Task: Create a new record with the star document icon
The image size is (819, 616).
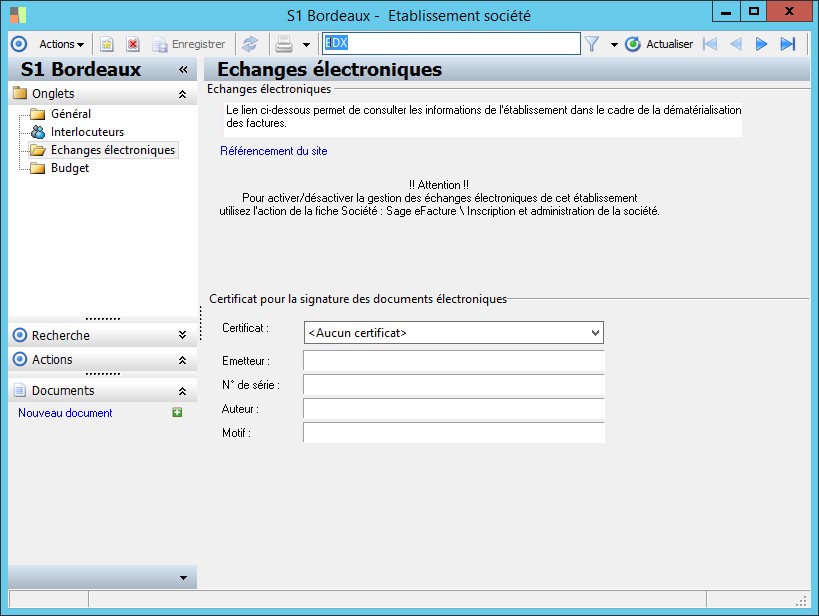Action: click(107, 44)
